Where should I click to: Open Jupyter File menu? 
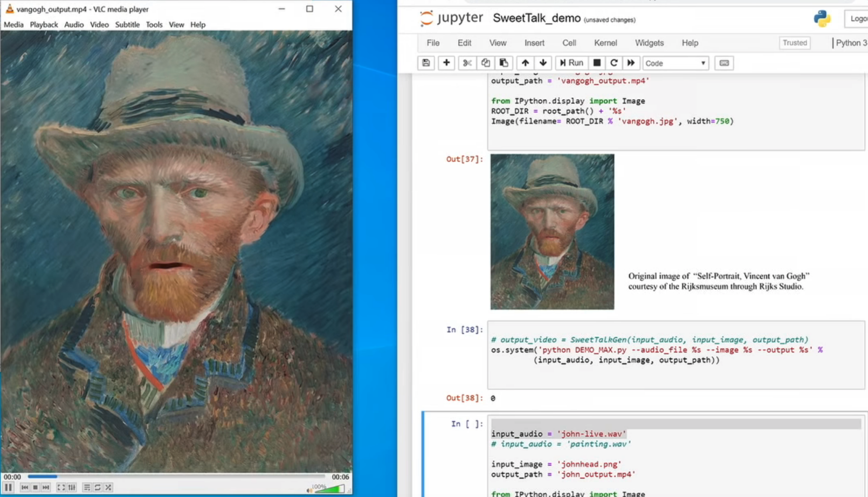click(433, 43)
